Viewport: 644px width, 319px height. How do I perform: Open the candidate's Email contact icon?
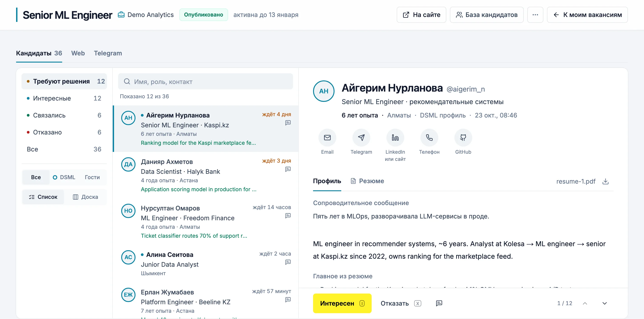pyautogui.click(x=327, y=138)
